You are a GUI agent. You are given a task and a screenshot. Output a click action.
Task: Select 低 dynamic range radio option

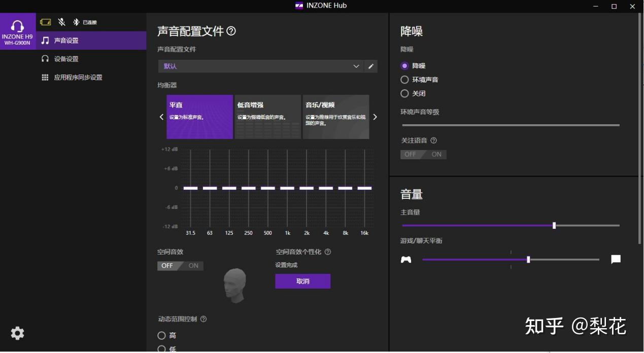tap(161, 349)
